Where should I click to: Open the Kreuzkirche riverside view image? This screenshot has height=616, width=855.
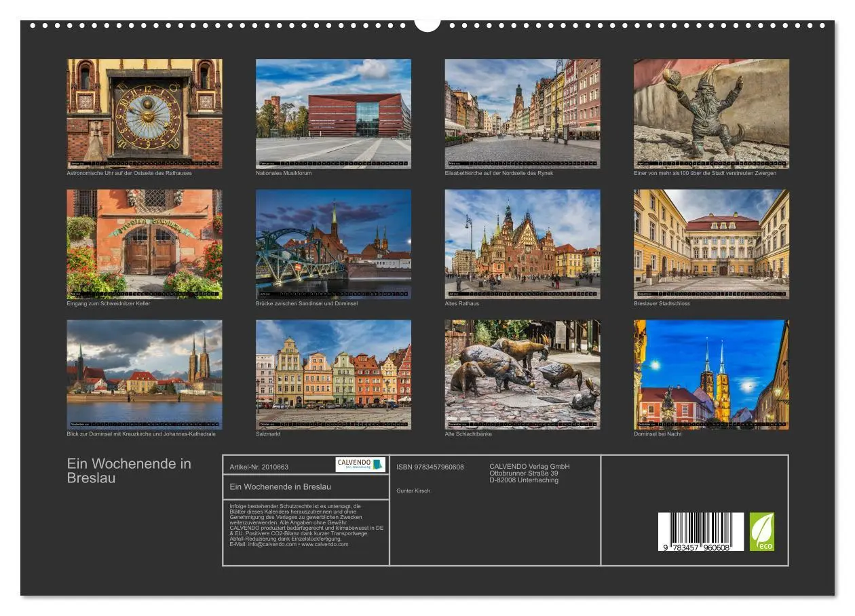pos(143,373)
